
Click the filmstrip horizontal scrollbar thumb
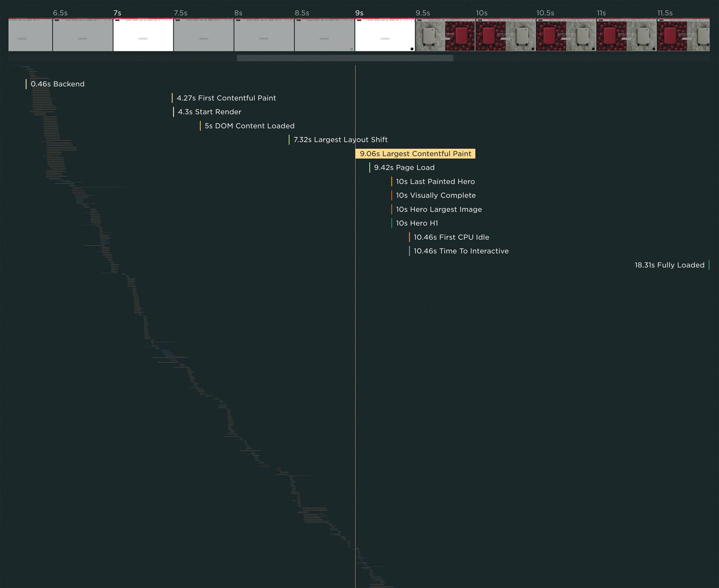(x=345, y=58)
